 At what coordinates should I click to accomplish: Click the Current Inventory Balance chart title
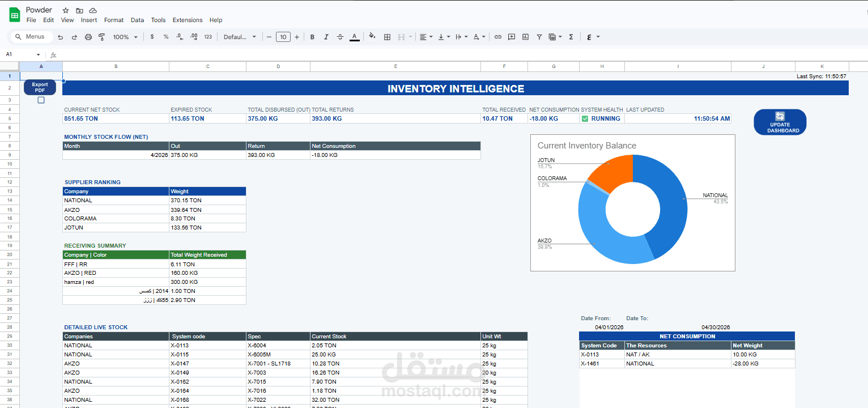point(587,146)
